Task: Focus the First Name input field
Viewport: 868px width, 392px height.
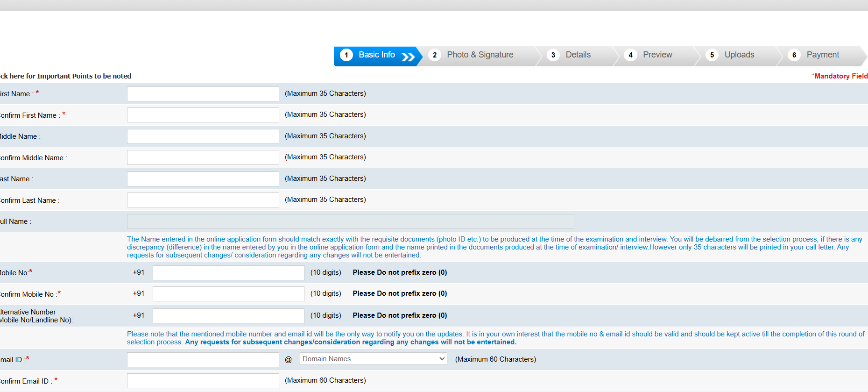Action: tap(203, 94)
